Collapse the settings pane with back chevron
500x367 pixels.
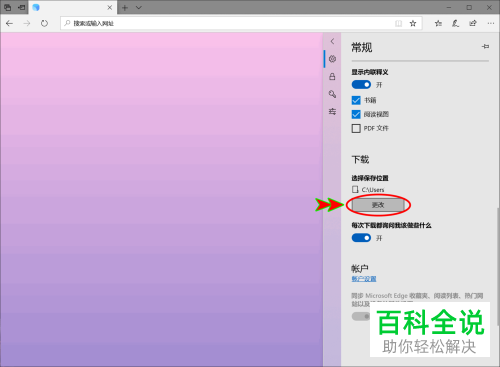point(332,41)
